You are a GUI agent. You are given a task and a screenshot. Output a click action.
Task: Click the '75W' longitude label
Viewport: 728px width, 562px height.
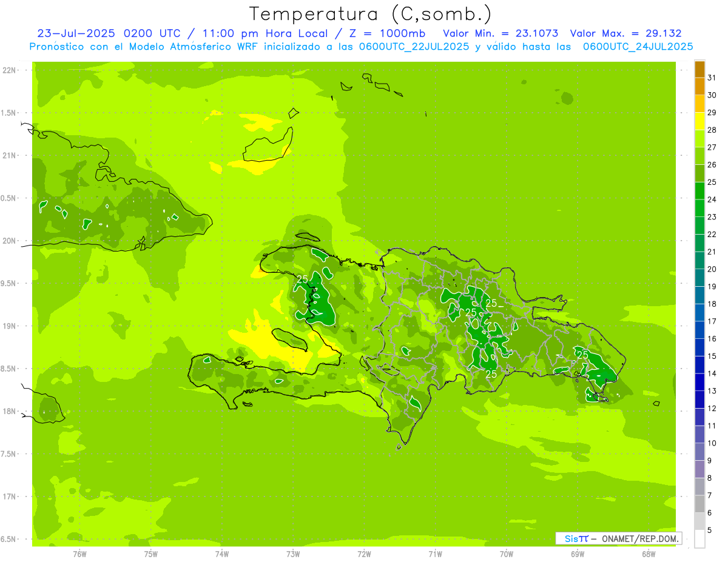point(151,554)
